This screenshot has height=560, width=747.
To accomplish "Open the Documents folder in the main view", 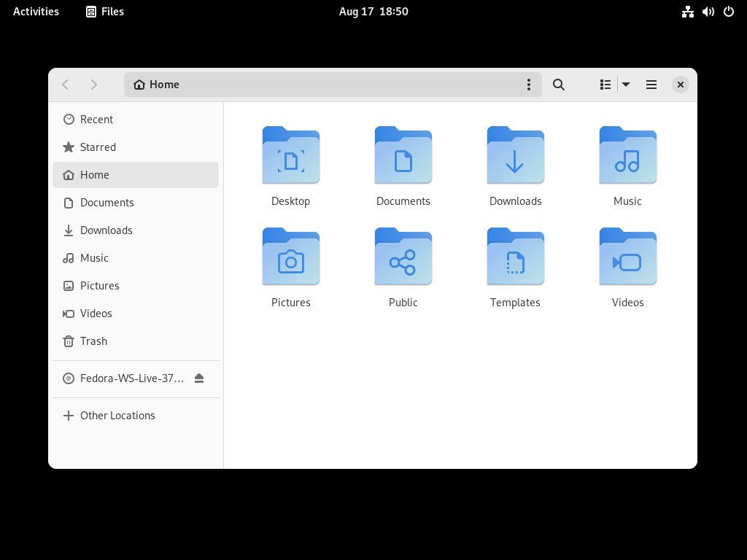I will pyautogui.click(x=403, y=155).
